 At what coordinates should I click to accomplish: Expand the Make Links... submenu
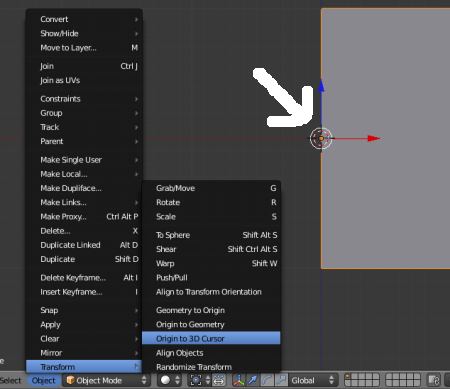pos(84,202)
